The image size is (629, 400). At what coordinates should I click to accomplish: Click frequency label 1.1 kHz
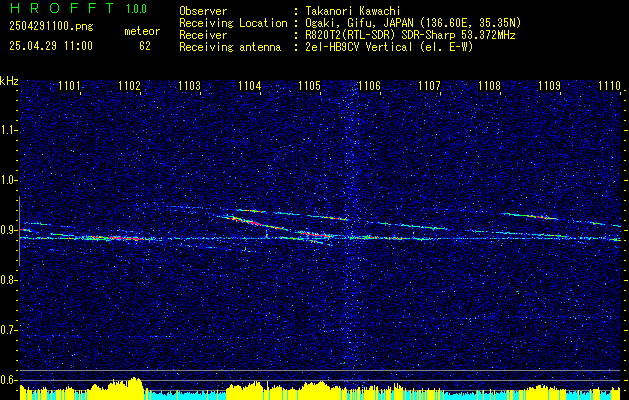(x=8, y=130)
